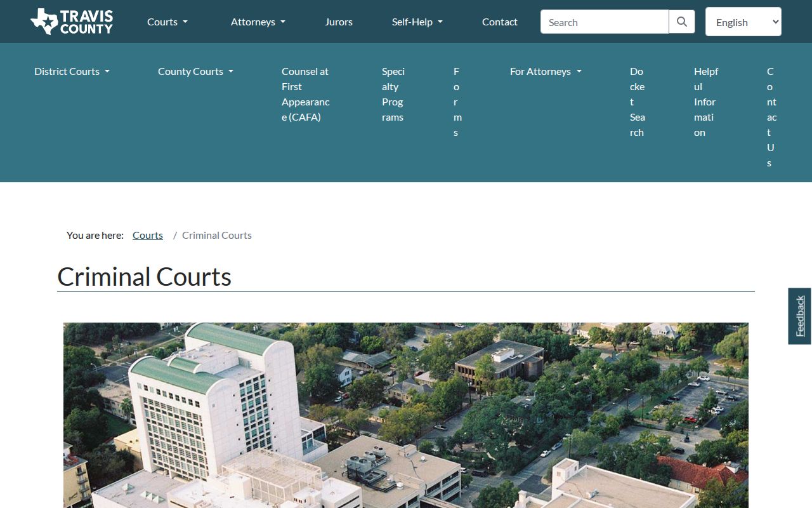Click the Criminal Courts breadcrumb text
This screenshot has width=812, height=508.
pos(217,235)
